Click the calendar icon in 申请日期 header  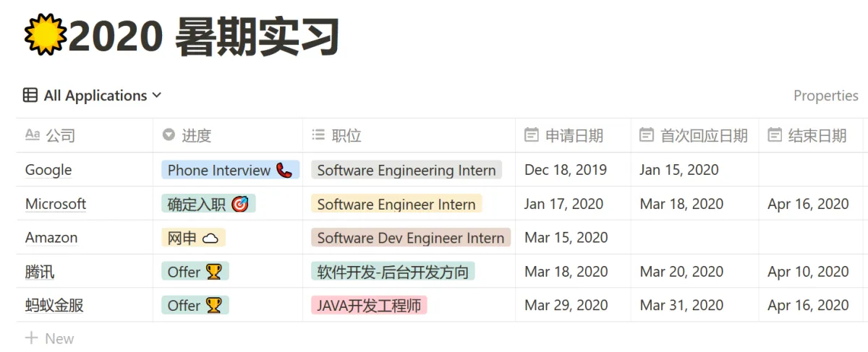coord(531,135)
